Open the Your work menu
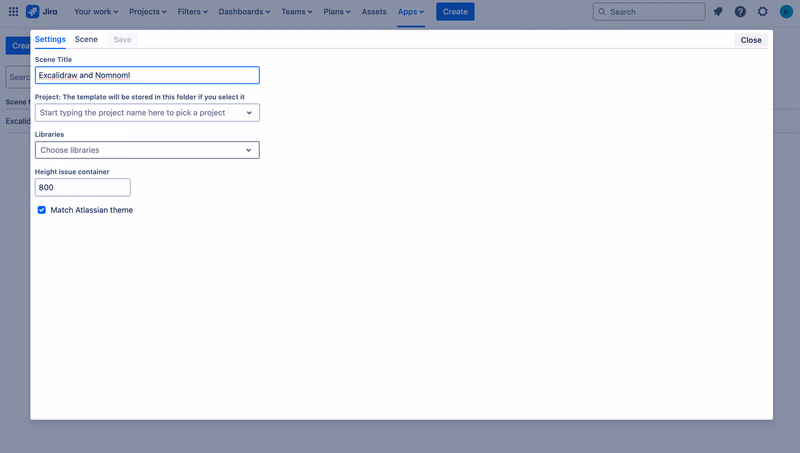Image resolution: width=800 pixels, height=453 pixels. tap(96, 11)
